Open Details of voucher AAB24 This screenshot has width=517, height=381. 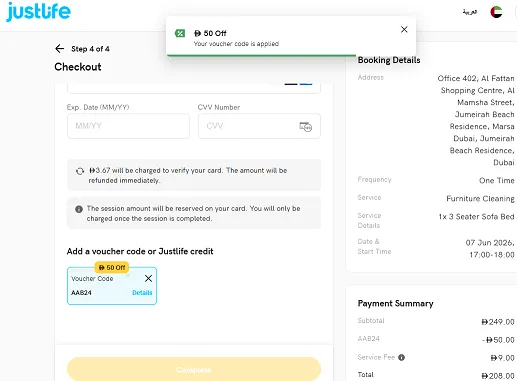tap(142, 293)
